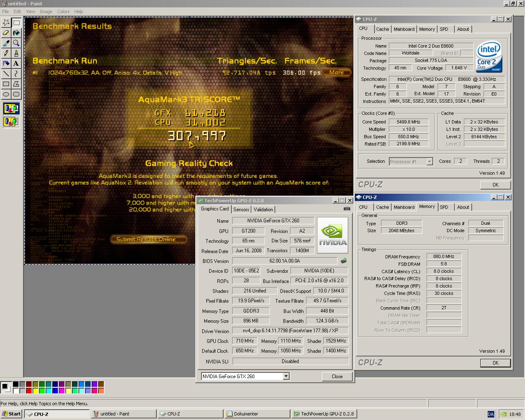Click the DRAM Frequency 880.0 MHz field
This screenshot has height=420, width=525.
[444, 256]
